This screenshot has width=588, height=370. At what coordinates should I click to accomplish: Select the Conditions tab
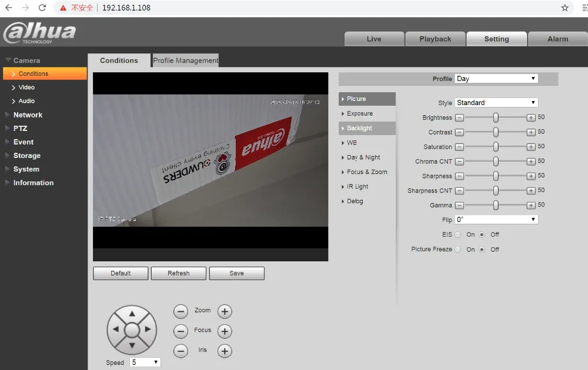(119, 60)
